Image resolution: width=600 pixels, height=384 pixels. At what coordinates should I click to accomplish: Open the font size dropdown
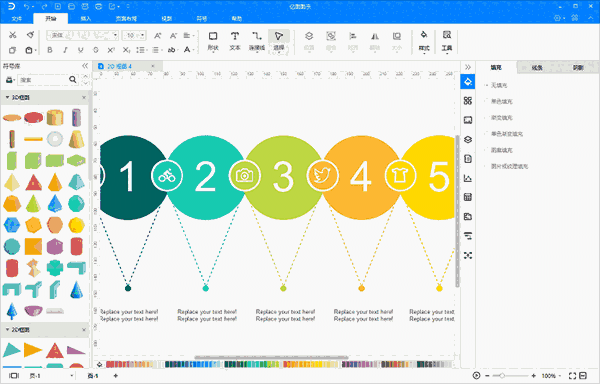click(134, 36)
